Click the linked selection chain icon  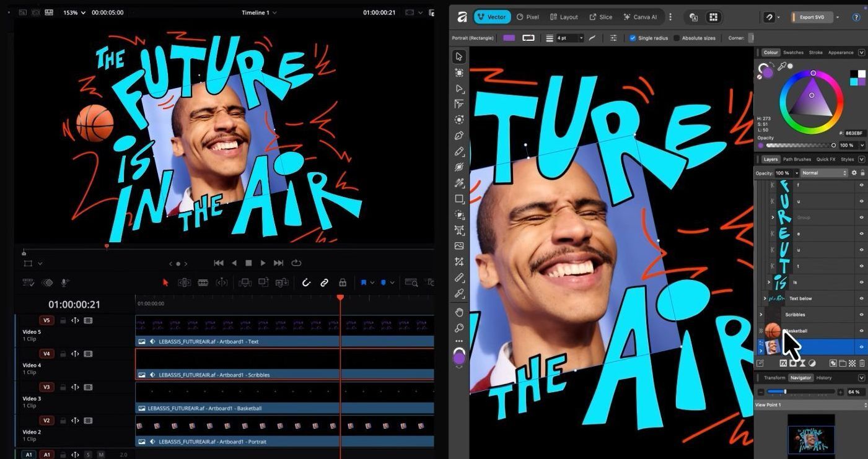click(324, 282)
